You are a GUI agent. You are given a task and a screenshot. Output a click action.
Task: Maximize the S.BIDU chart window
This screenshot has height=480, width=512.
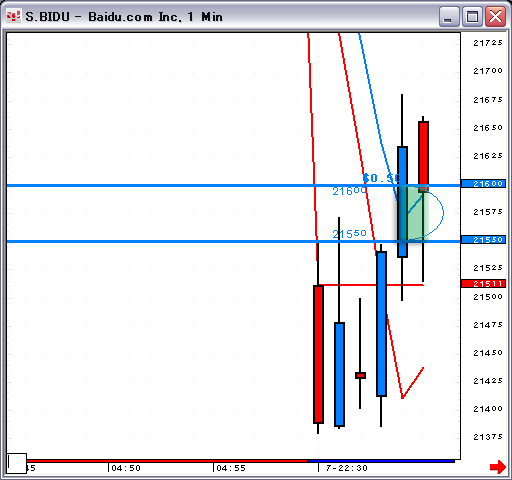click(x=472, y=17)
